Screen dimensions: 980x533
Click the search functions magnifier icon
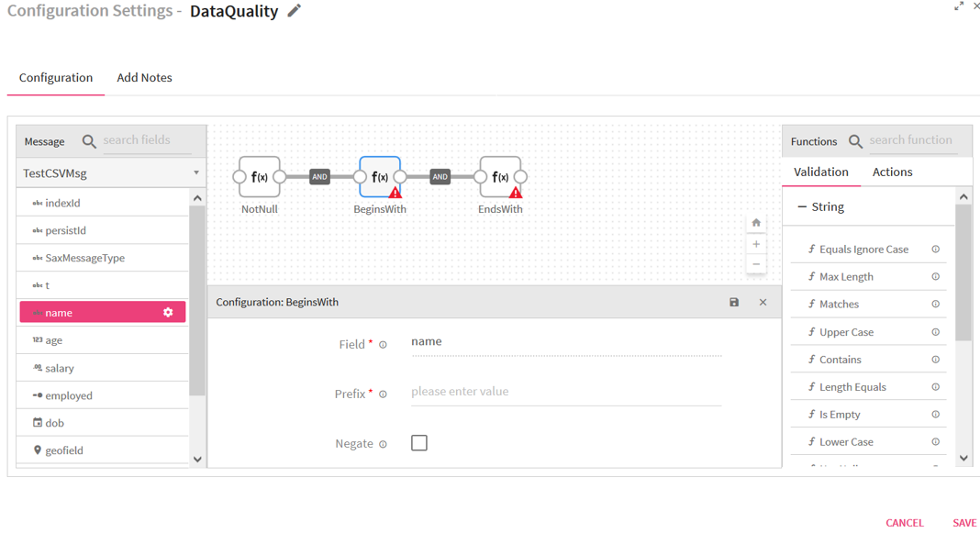coord(855,142)
